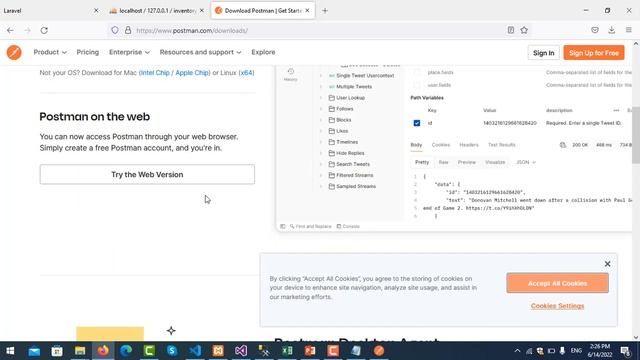Screen dimensions: 640x360
Task: Click the ENG language indicator
Action: coord(576,351)
